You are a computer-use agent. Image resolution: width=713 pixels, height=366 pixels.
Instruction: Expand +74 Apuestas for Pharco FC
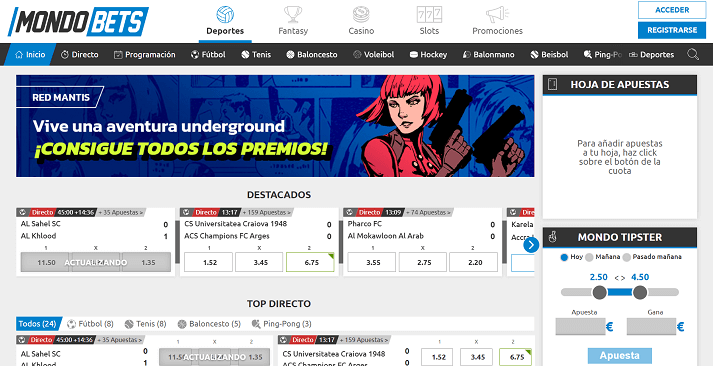tap(428, 212)
